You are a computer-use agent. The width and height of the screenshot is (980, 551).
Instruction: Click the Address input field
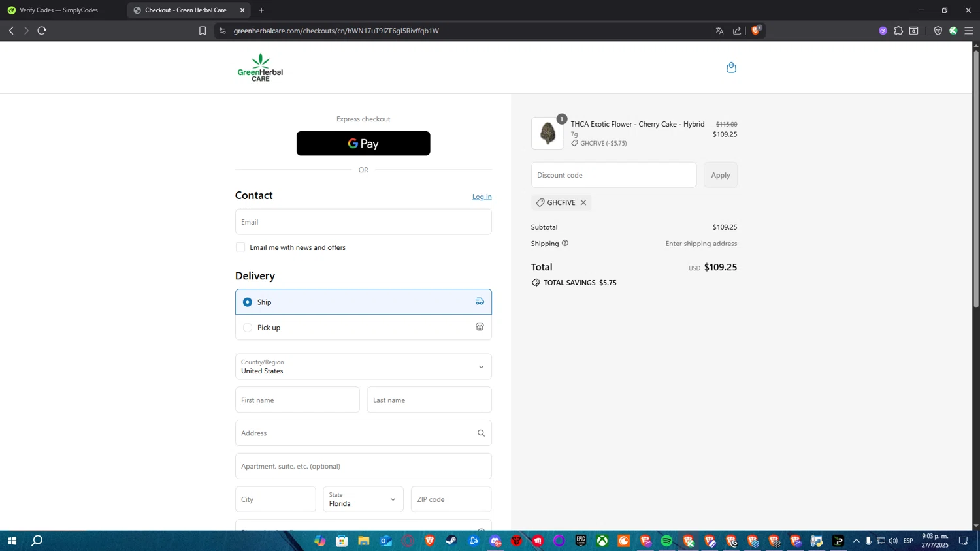point(363,433)
